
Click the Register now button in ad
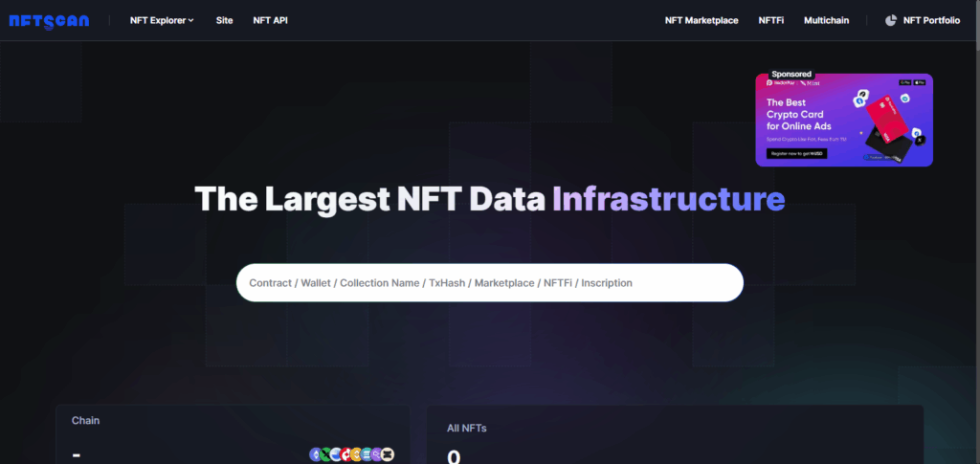(797, 154)
